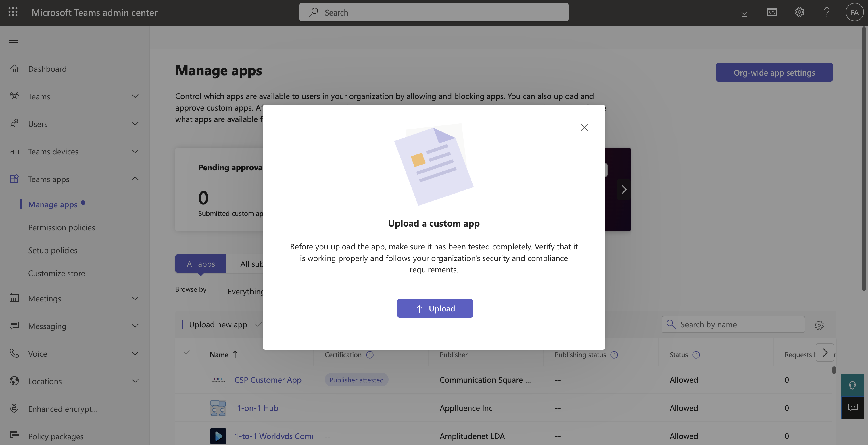
Task: Click the Users icon in sidebar
Action: [14, 123]
